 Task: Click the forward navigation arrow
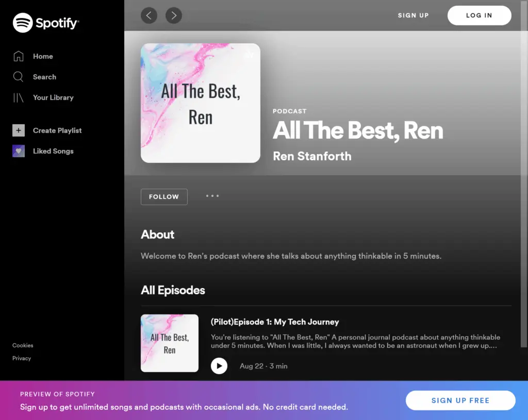[174, 15]
